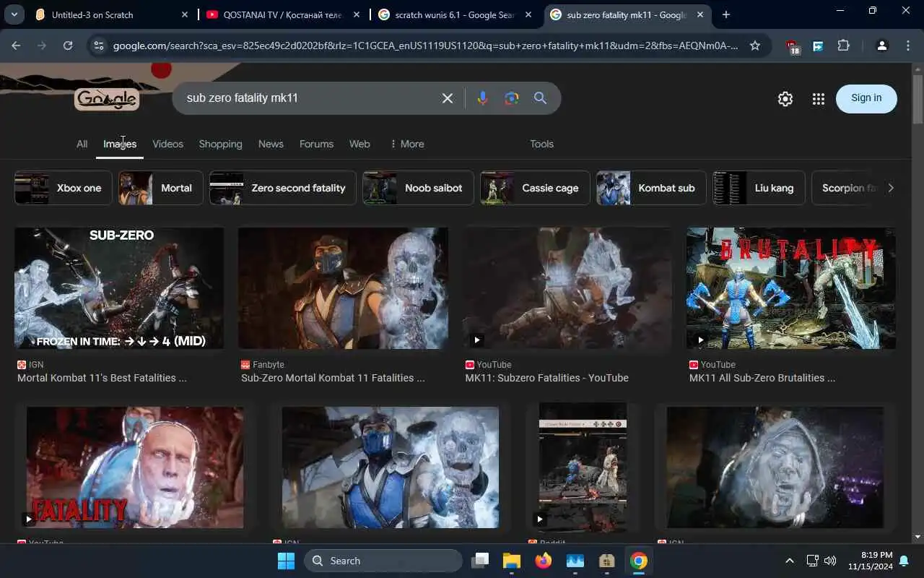924x578 pixels.
Task: Open Google Lens image search icon
Action: [512, 98]
